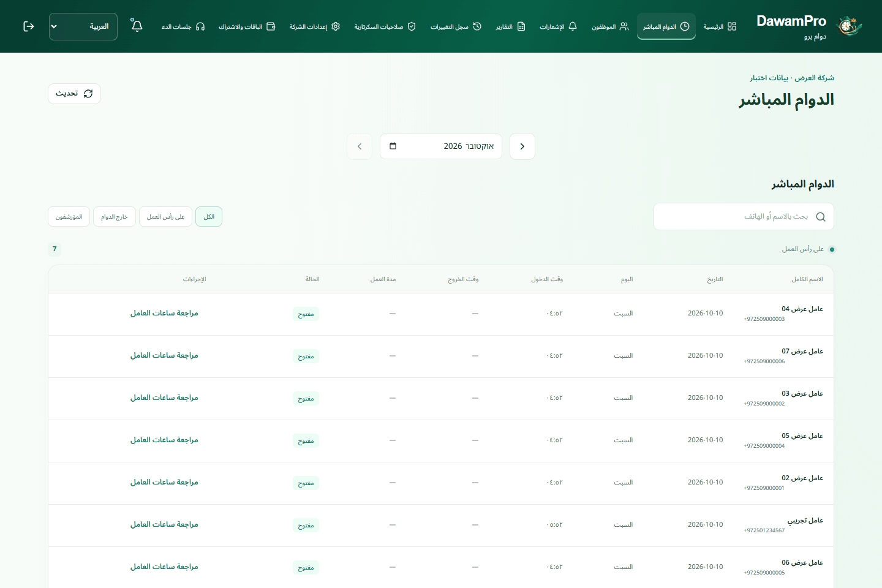Click the phone number +972501234567
Viewport: 882px width, 588px height.
(764, 530)
